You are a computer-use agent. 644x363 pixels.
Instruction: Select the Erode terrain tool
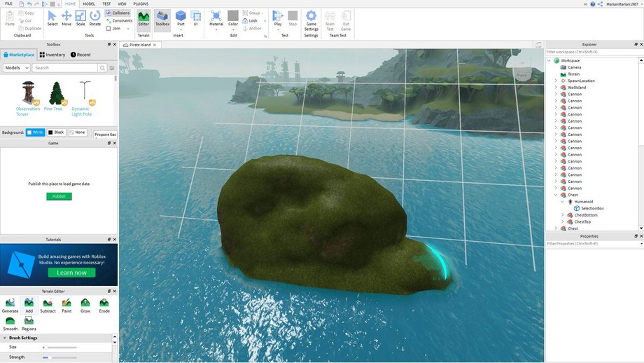[x=104, y=305]
